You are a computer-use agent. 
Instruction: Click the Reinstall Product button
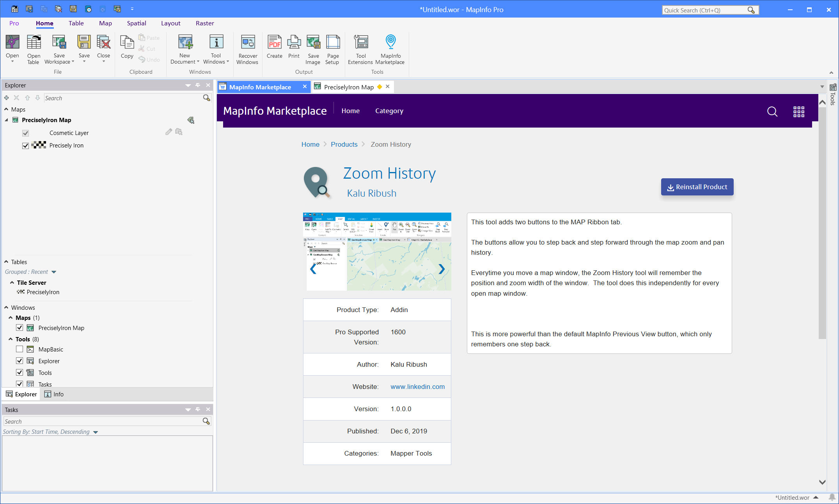[x=697, y=187]
